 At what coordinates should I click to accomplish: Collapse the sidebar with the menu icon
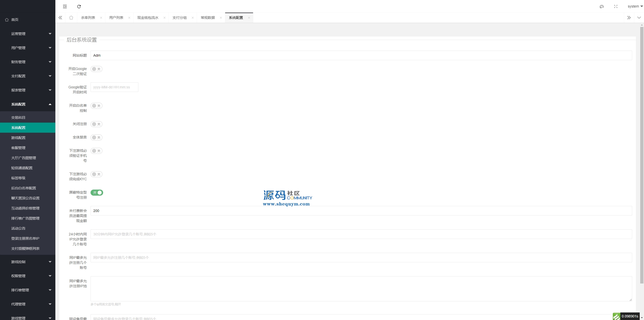tap(65, 7)
